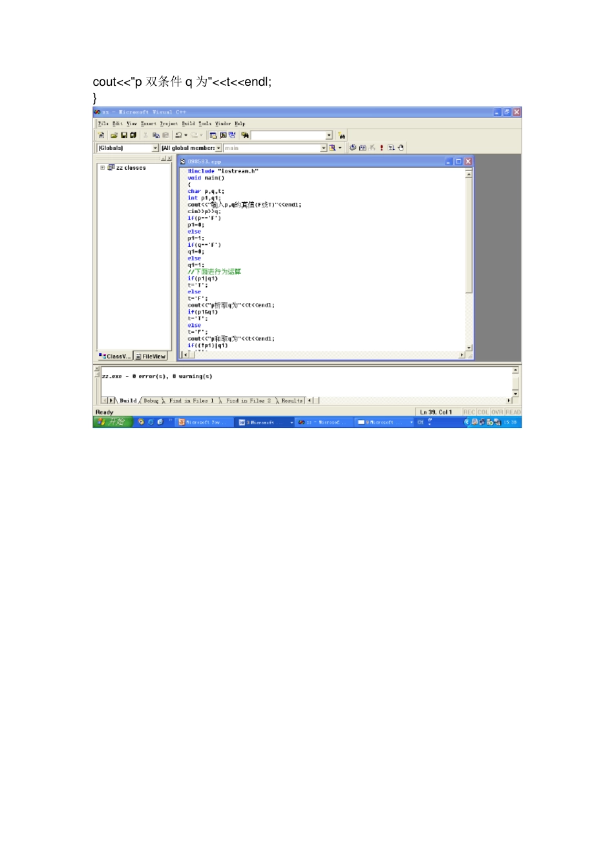Image resolution: width=614 pixels, height=868 pixels.
Task: Click the WizardBar action wand icon
Action: point(332,148)
